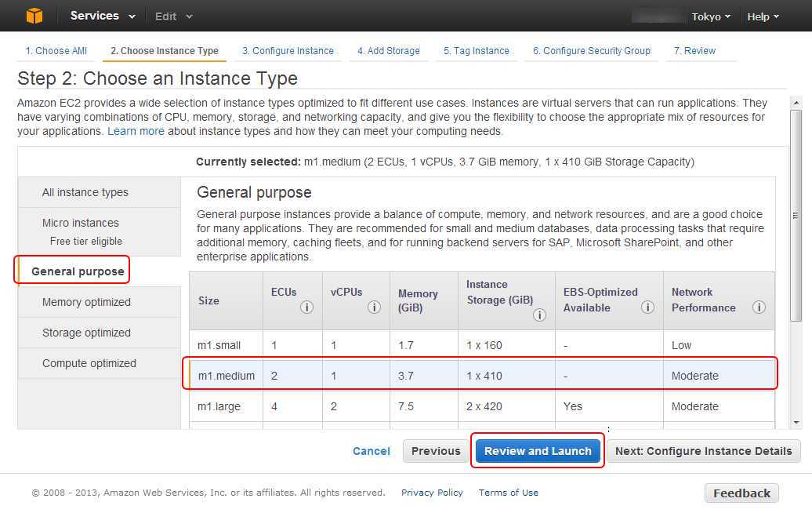
Task: Open the Help dropdown menu
Action: click(763, 16)
